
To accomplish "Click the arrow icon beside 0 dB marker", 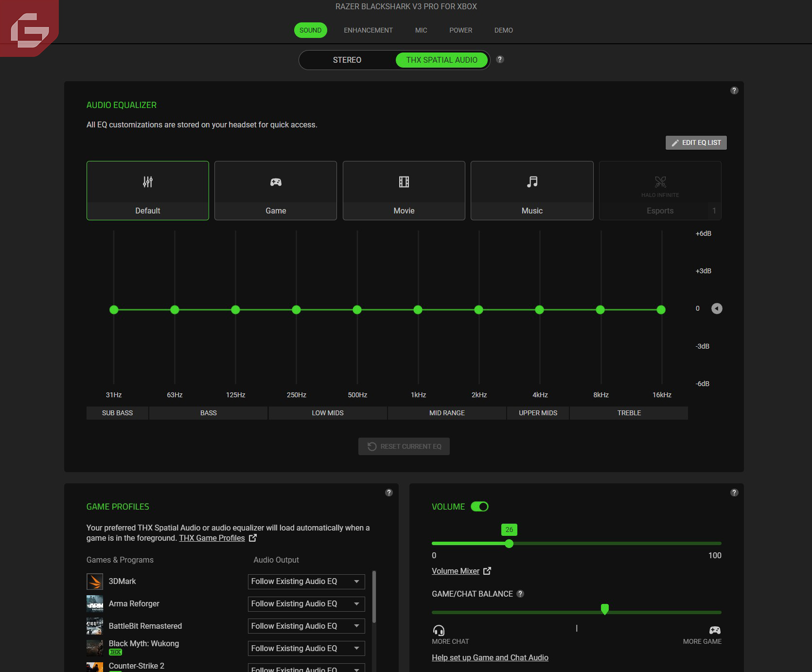I will 717,308.
